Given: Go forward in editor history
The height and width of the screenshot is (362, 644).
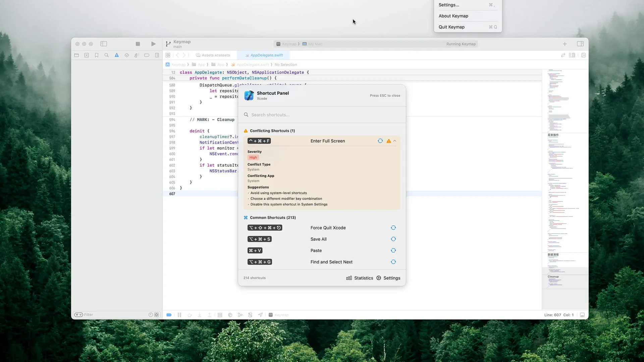Looking at the screenshot, I should pos(184,55).
